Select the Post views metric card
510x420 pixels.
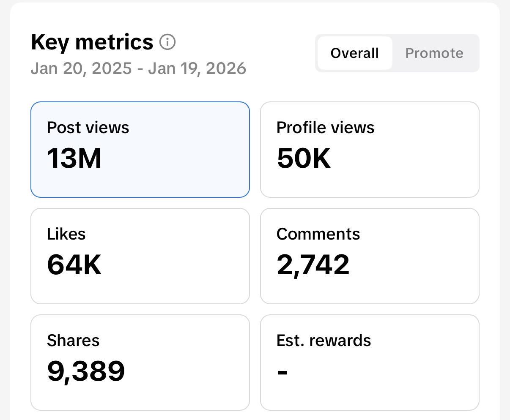coord(140,149)
